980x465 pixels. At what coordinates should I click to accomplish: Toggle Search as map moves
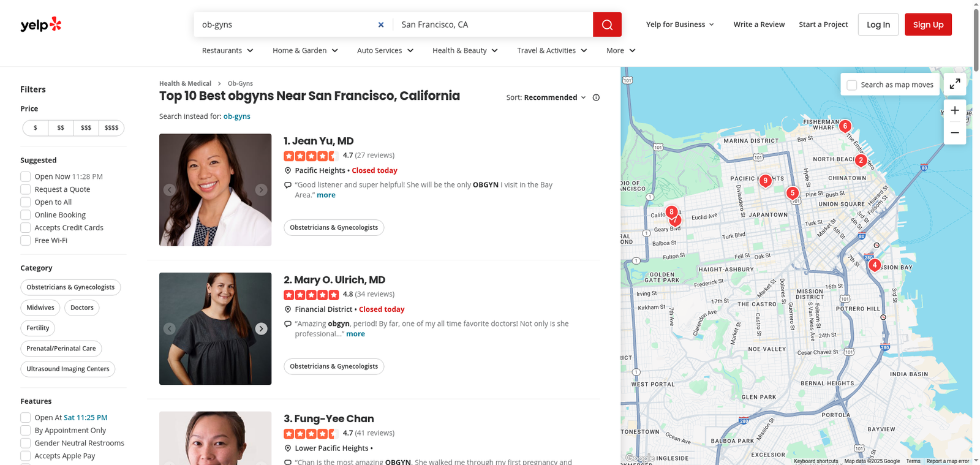[x=852, y=85]
